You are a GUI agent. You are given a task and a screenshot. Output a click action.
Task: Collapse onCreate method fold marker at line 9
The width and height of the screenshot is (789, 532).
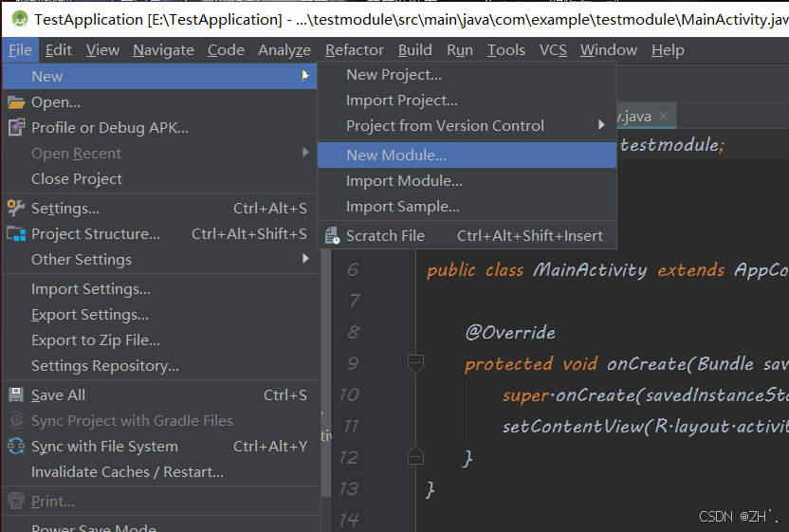[415, 363]
